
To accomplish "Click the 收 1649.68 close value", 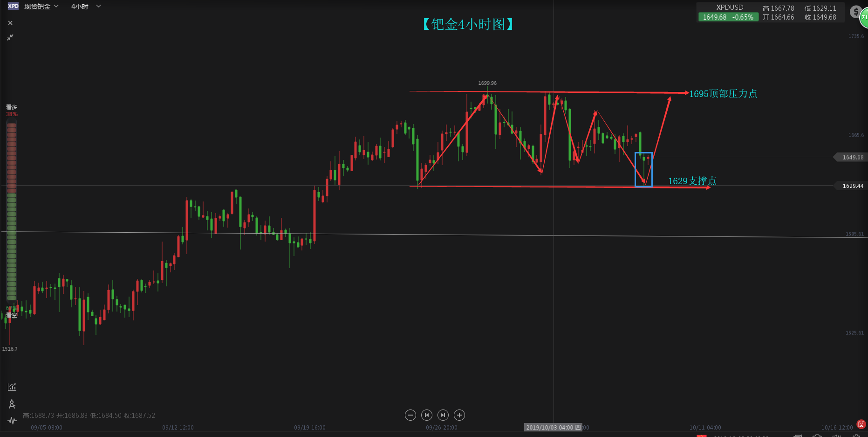I will [x=820, y=17].
